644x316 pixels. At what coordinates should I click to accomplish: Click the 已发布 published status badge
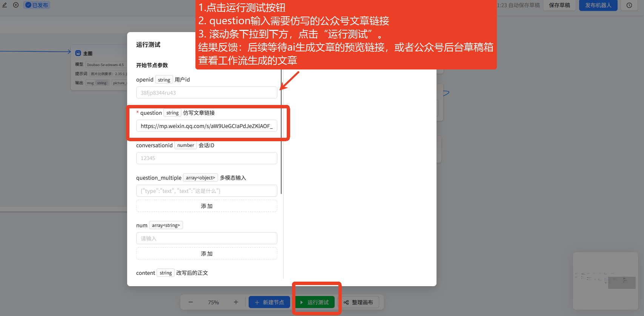(37, 5)
